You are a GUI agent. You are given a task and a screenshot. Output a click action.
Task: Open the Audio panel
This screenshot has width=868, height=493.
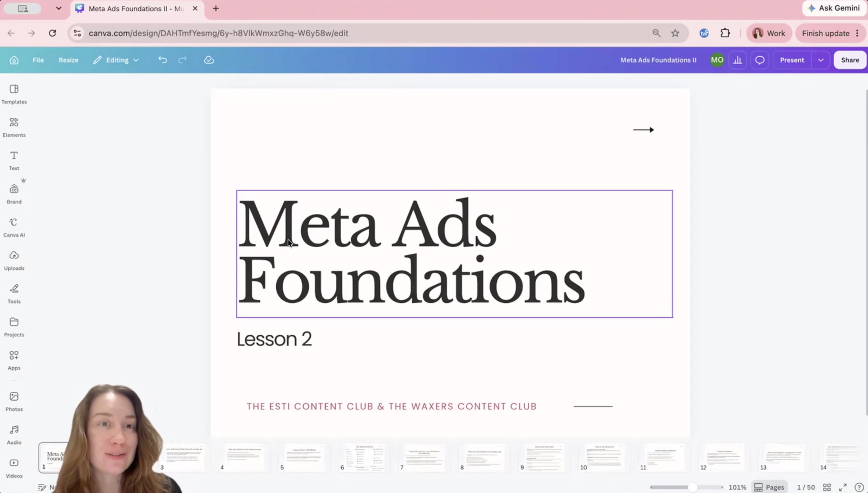[x=14, y=435]
